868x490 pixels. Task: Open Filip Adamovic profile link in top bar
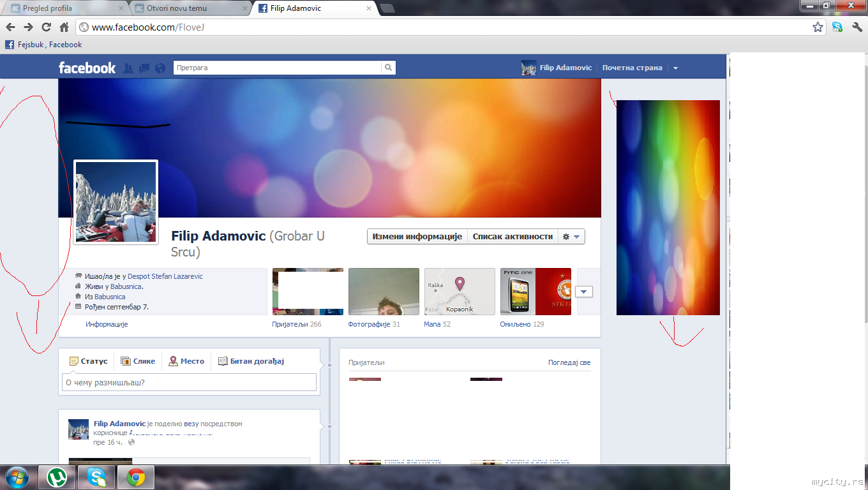tap(557, 68)
